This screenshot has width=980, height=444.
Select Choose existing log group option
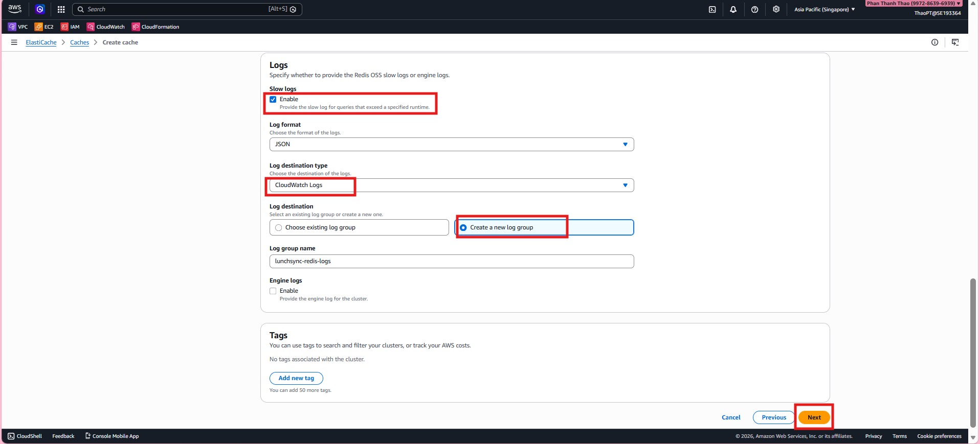coord(359,227)
